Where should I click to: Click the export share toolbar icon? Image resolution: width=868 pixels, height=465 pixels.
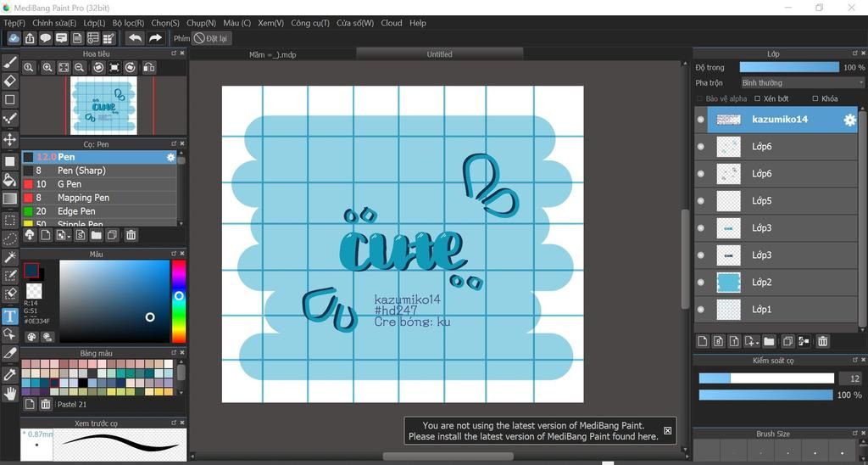click(30, 37)
